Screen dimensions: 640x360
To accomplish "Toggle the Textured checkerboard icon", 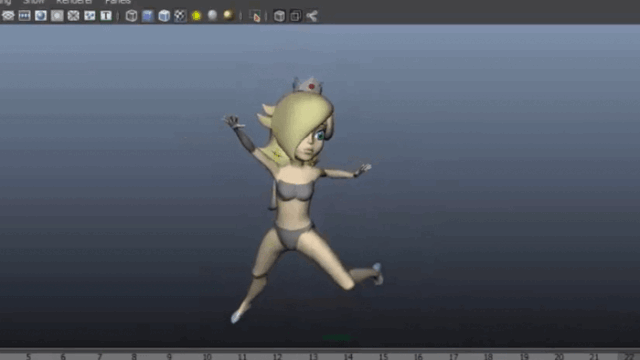I will click(x=180, y=16).
